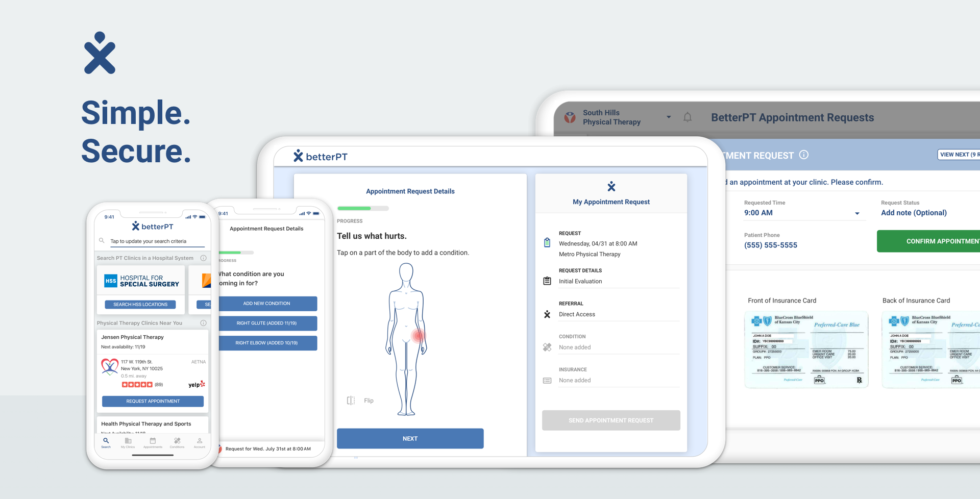980x499 pixels.
Task: Click 'None added' under Condition
Action: click(x=575, y=347)
